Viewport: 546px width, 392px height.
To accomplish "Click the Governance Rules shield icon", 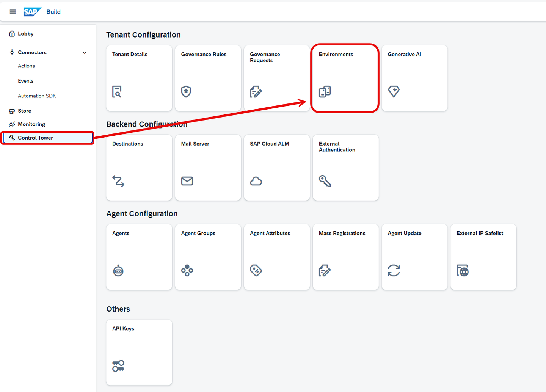I will (x=186, y=91).
